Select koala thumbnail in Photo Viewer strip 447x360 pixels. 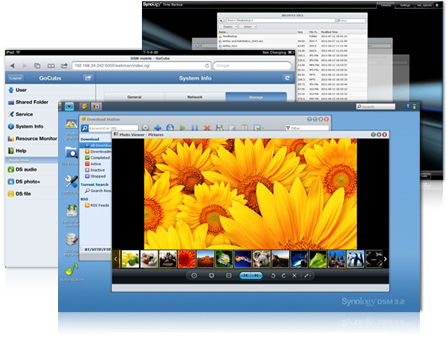pyautogui.click(x=261, y=259)
